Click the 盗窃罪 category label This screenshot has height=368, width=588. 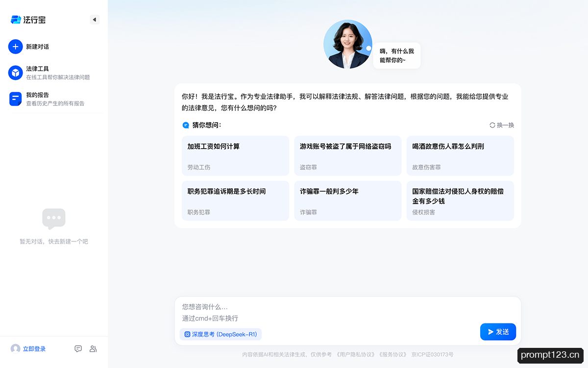click(309, 167)
